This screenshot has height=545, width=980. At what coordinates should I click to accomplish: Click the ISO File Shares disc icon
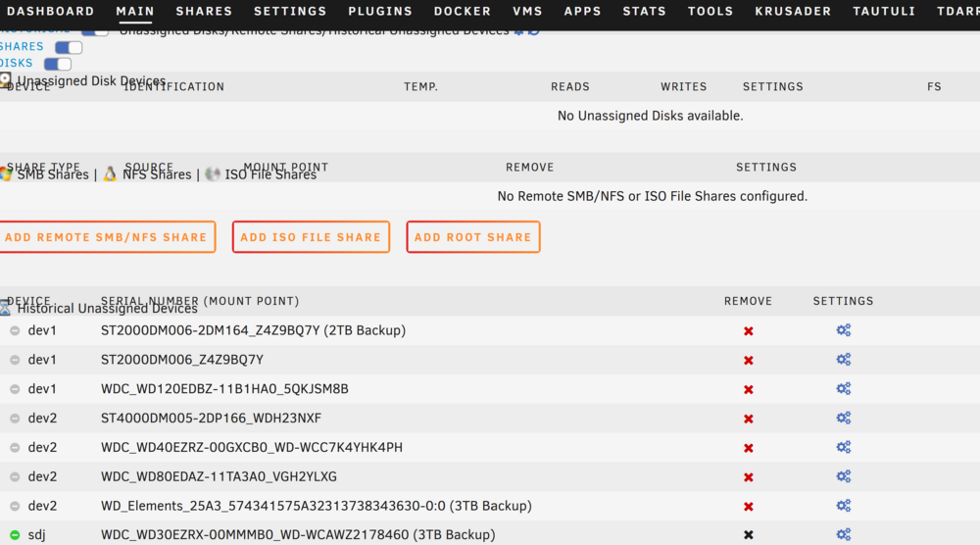click(213, 173)
